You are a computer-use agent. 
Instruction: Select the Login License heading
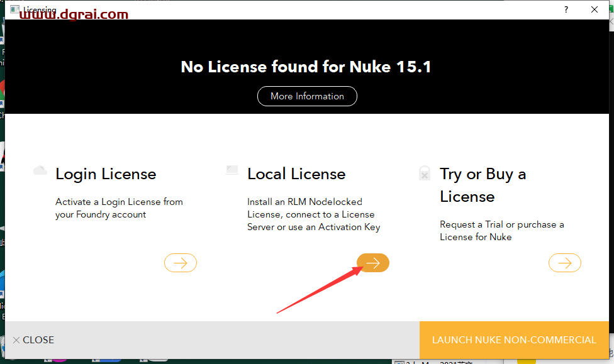click(106, 174)
